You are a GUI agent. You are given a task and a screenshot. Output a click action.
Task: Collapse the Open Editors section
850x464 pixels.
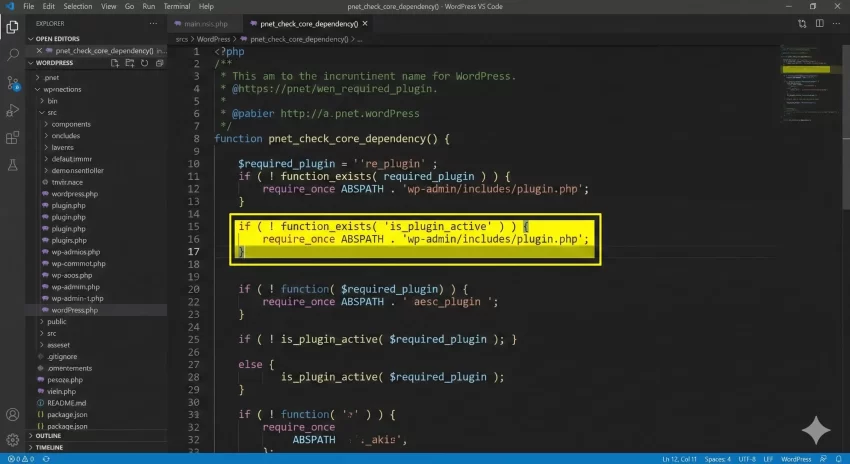click(x=57, y=39)
